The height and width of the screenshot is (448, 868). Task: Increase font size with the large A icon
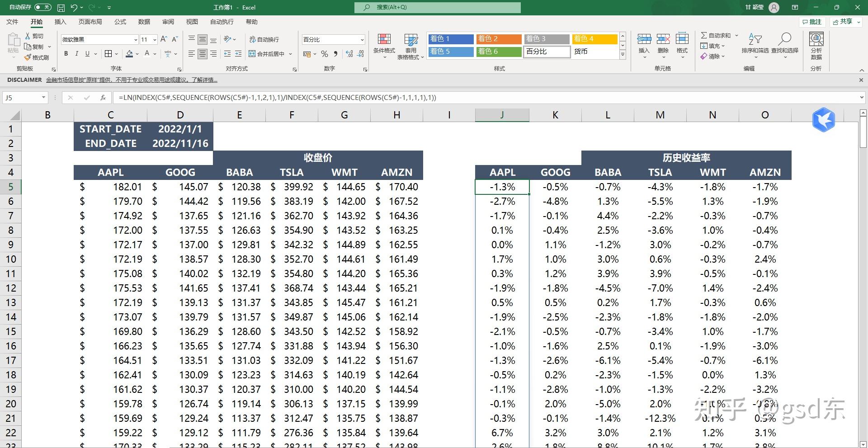click(164, 39)
